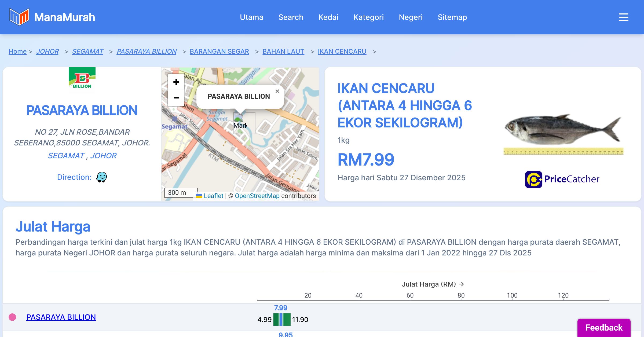Open the hamburger menu

click(x=623, y=17)
